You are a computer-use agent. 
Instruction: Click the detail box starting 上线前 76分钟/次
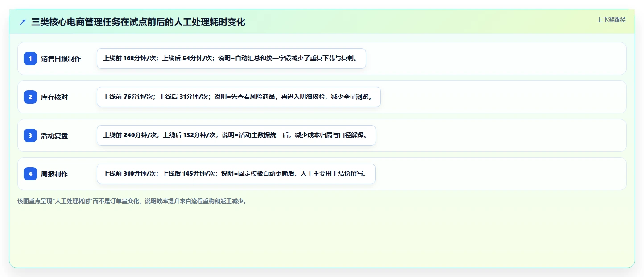coord(239,97)
